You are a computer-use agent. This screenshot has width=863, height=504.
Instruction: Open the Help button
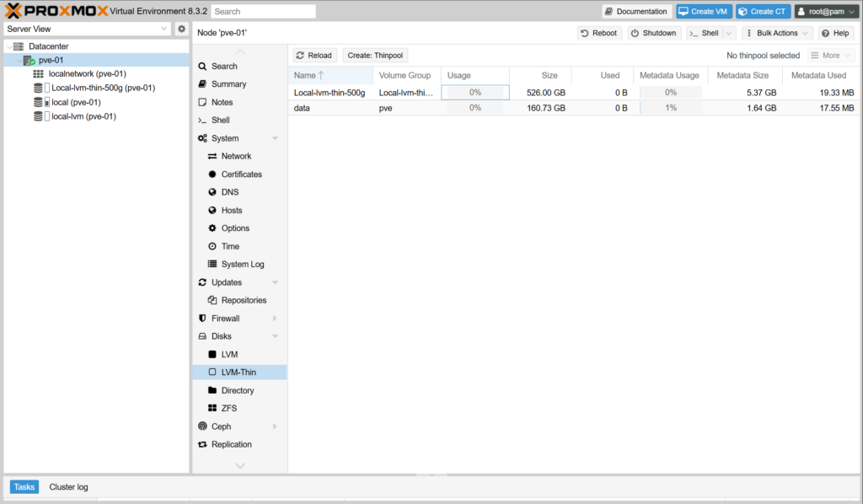click(x=835, y=33)
